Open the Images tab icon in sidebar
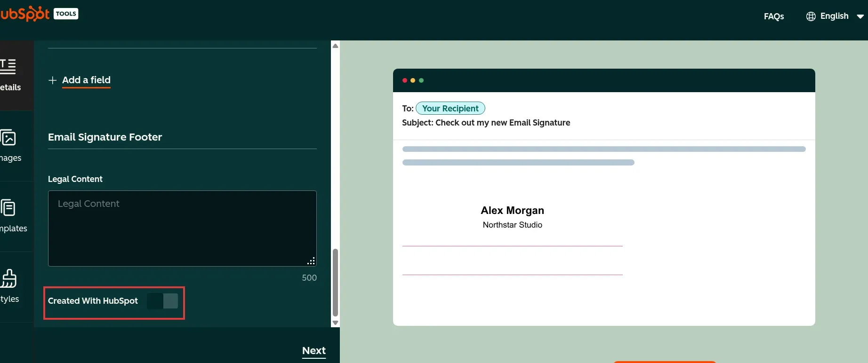The height and width of the screenshot is (363, 868). [8, 137]
